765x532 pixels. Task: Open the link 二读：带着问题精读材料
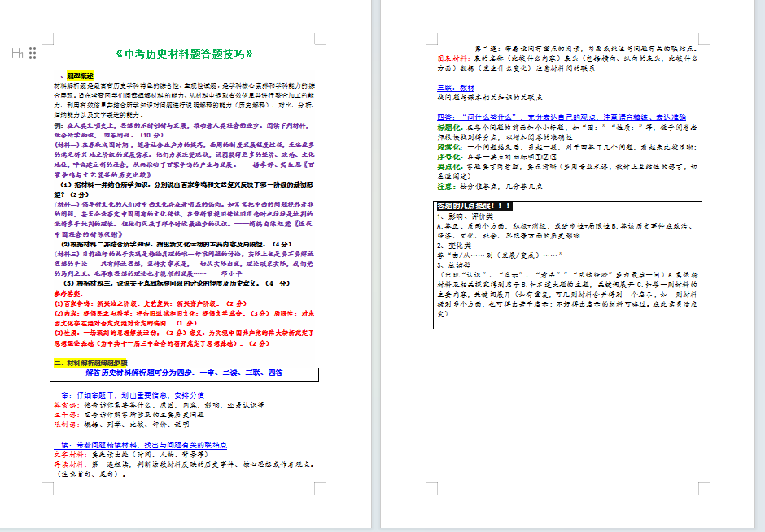(140, 445)
